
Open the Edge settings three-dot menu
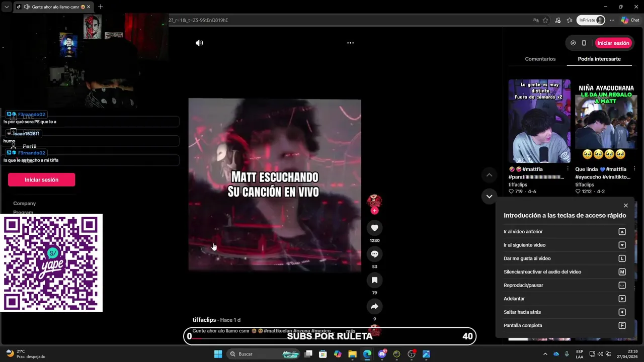click(x=612, y=20)
